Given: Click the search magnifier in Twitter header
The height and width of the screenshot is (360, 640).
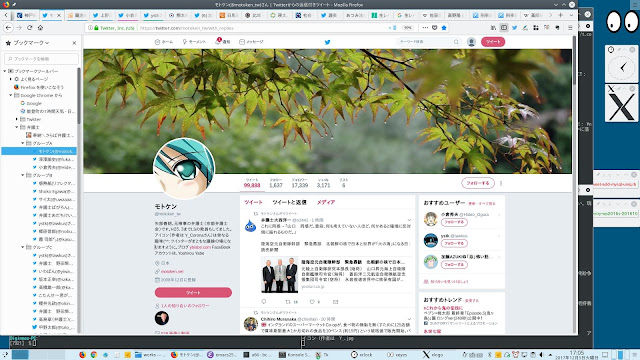Looking at the screenshot, I should click(x=456, y=42).
